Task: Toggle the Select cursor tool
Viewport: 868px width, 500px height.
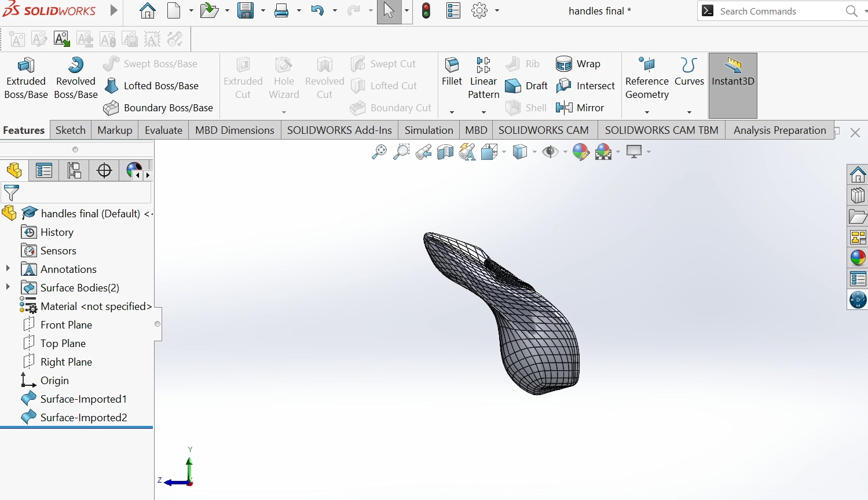Action: pyautogui.click(x=389, y=11)
